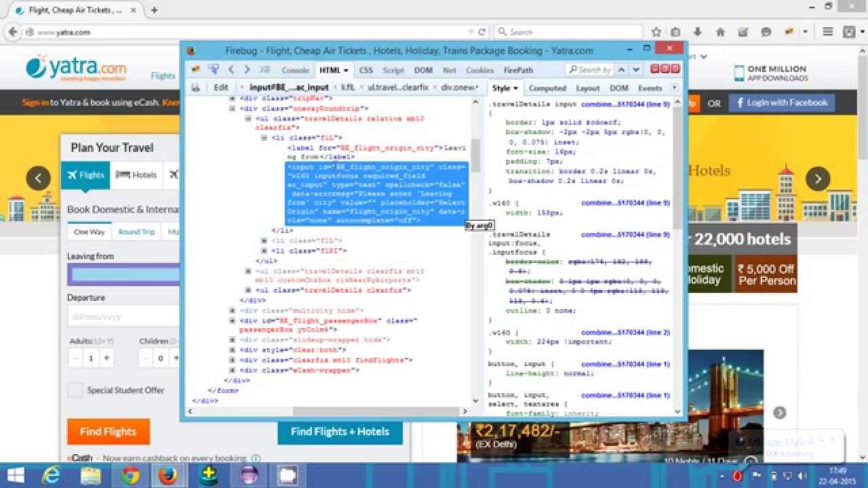868x488 pixels.
Task: Click Login with Facebook button
Action: point(782,103)
